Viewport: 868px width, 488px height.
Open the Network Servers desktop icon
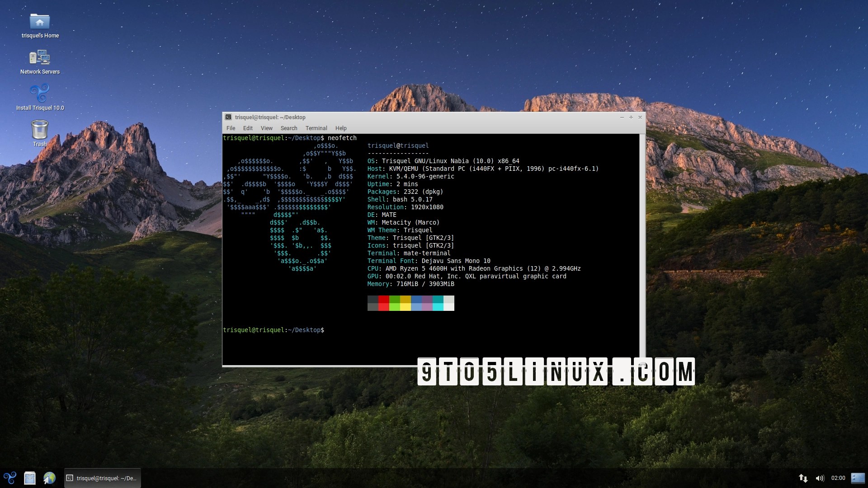click(40, 58)
